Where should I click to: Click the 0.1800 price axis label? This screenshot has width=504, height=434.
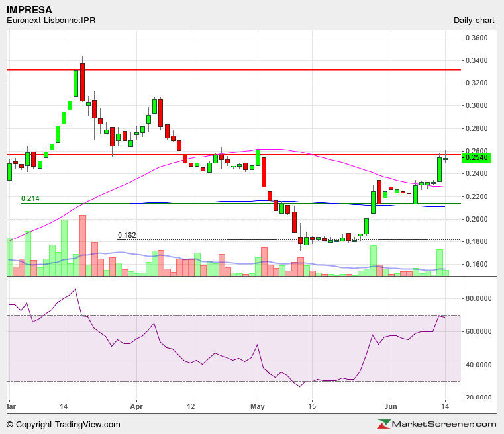click(477, 241)
